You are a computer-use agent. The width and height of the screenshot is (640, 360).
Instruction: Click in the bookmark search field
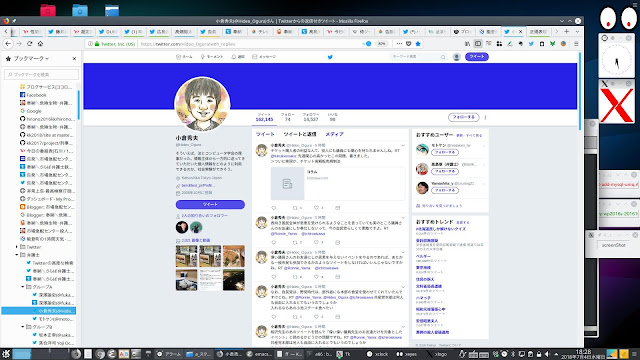pos(41,75)
